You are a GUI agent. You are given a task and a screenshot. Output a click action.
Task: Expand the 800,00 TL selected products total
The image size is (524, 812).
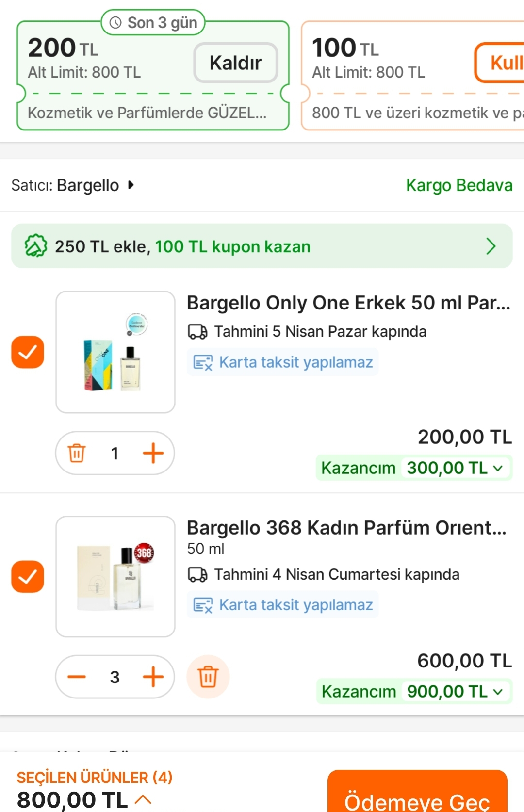tap(143, 799)
